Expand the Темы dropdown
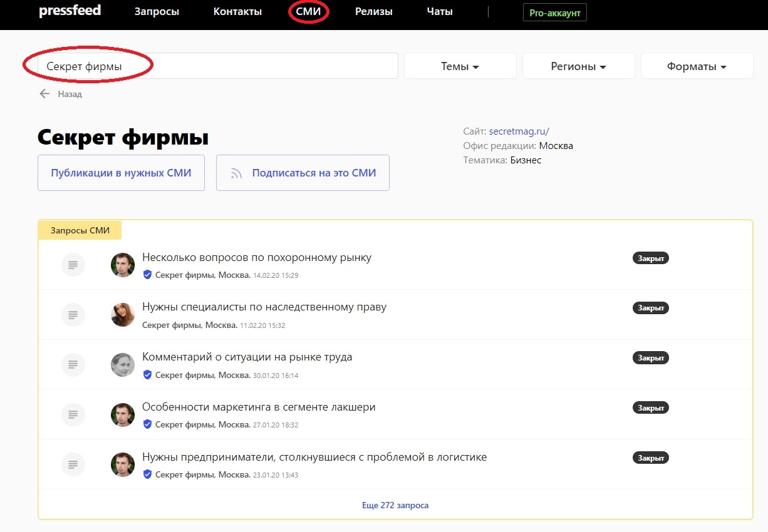This screenshot has width=768, height=532. [460, 66]
